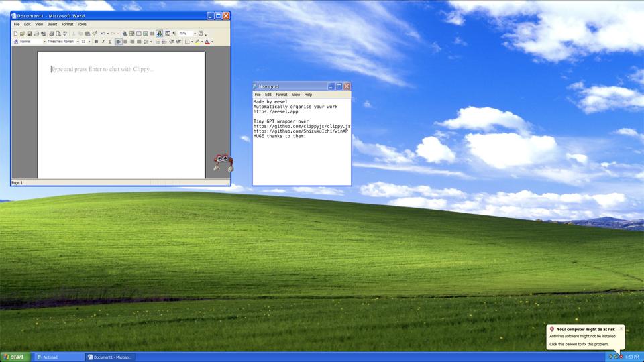Toggle Italic formatting in Word
The image size is (644, 362).
pyautogui.click(x=103, y=42)
